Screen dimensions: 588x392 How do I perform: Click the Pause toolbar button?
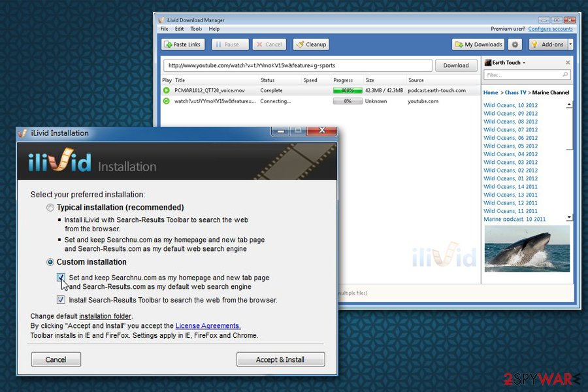coord(230,44)
